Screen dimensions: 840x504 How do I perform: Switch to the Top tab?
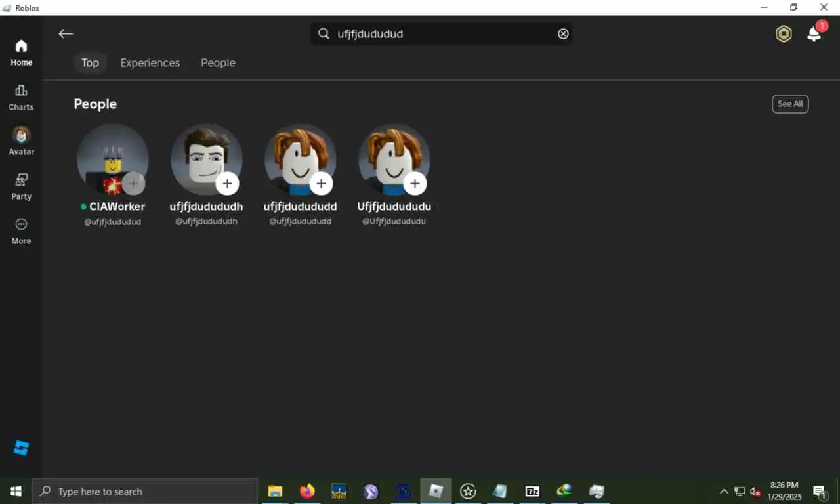tap(90, 63)
